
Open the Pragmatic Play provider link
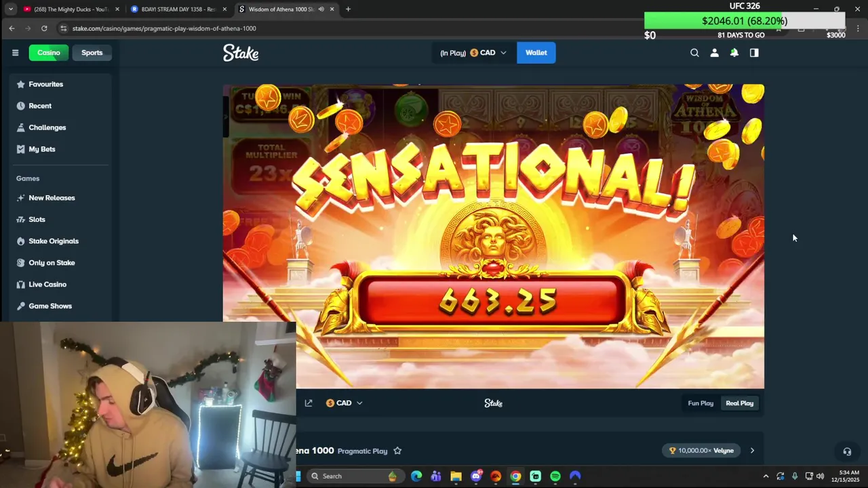point(362,451)
